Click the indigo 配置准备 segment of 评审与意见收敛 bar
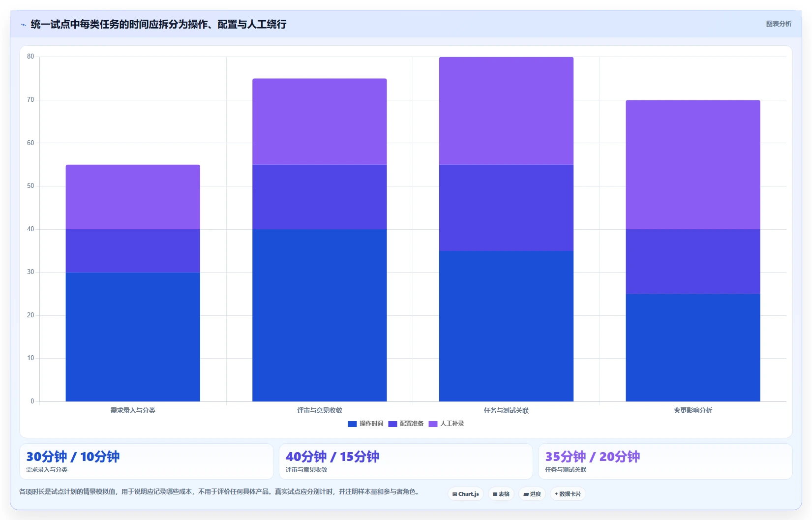This screenshot has height=520, width=812. coord(320,197)
